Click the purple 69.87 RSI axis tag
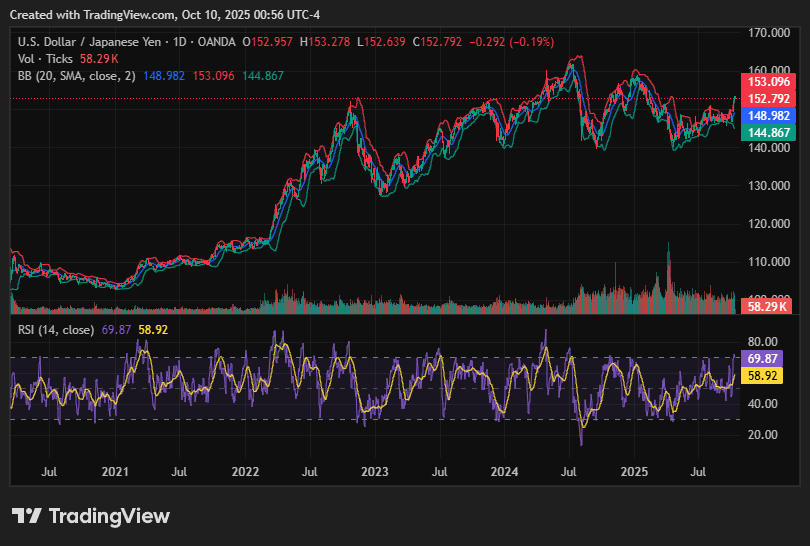Screen dimensions: 810x546 tap(763, 358)
